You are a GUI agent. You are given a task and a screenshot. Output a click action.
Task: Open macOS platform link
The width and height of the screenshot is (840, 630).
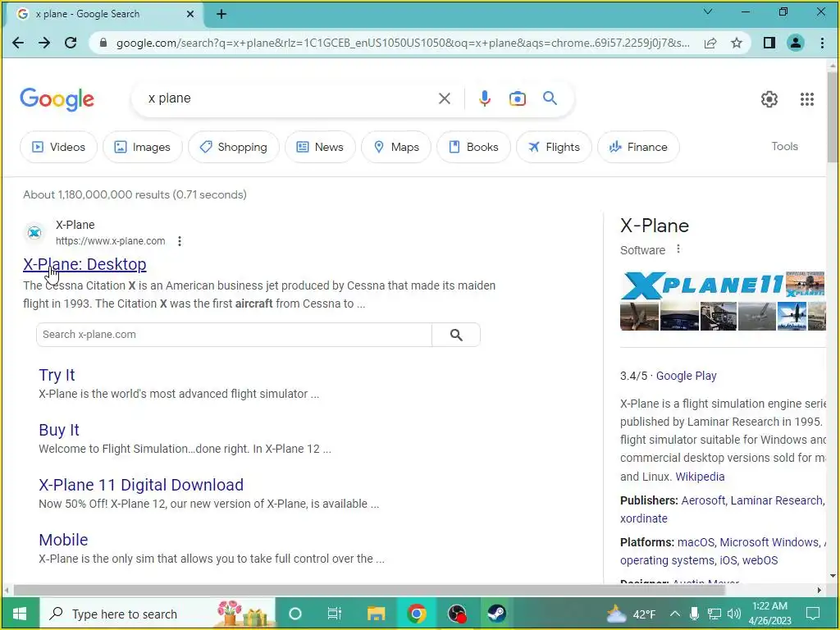tap(695, 542)
